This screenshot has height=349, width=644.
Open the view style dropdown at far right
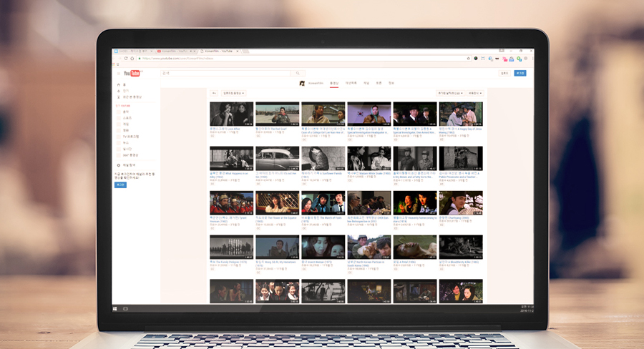[475, 93]
